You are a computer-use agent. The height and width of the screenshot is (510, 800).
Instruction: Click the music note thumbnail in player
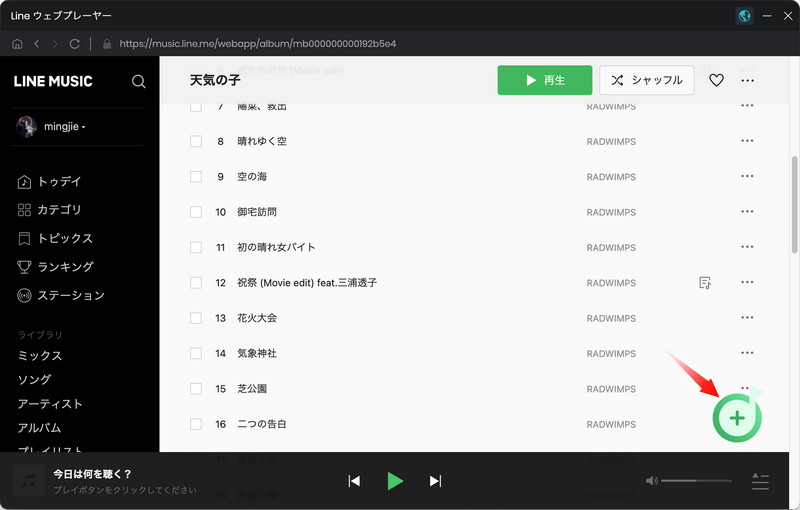[x=28, y=480]
